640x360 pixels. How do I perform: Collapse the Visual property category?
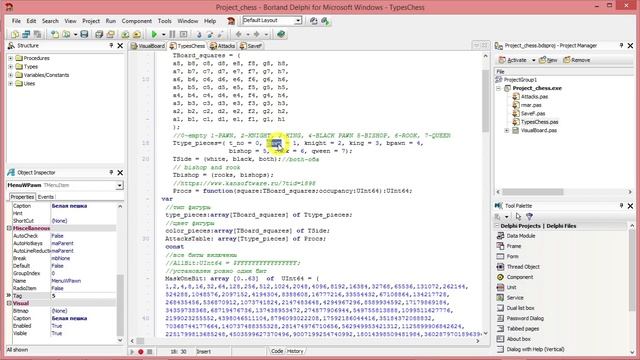pos(9,303)
